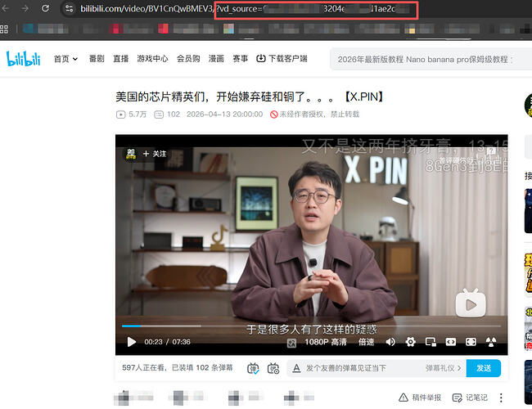
Task: Send danmaku with 发送 button
Action: coord(484,368)
